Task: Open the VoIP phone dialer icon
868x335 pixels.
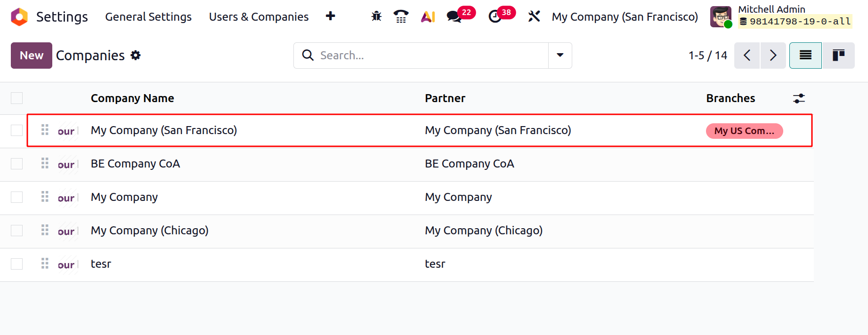Action: [401, 16]
